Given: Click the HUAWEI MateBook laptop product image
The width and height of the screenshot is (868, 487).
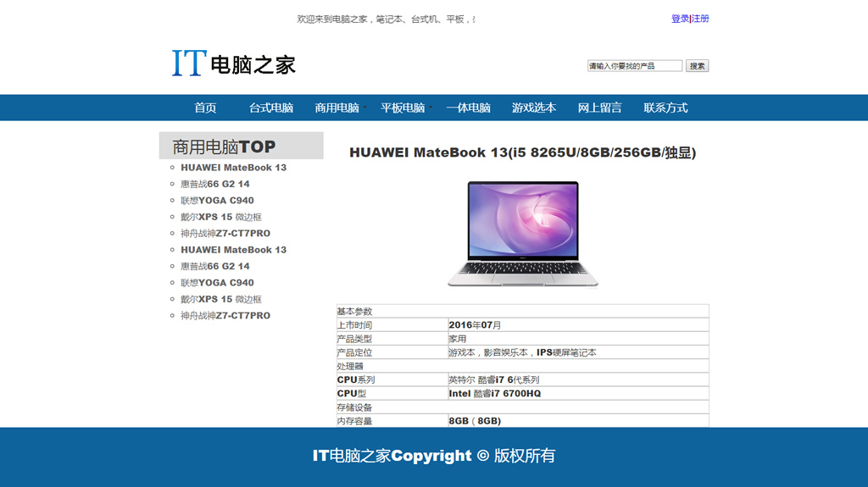Looking at the screenshot, I should [x=523, y=234].
